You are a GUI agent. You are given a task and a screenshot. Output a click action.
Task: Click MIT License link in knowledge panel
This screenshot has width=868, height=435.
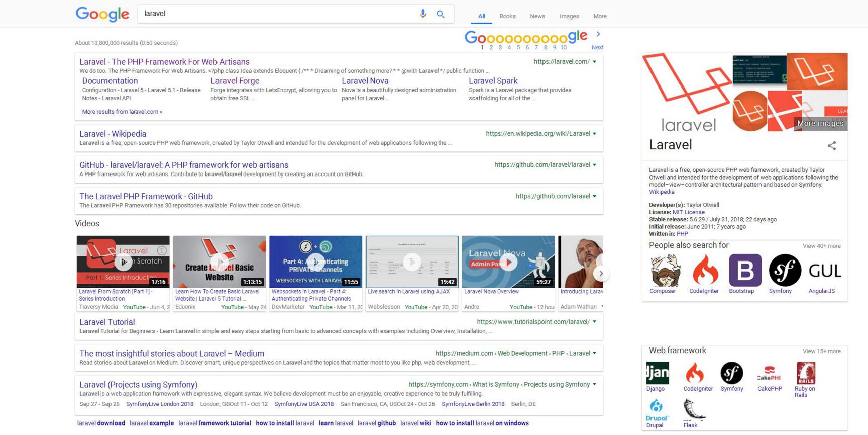tap(688, 212)
